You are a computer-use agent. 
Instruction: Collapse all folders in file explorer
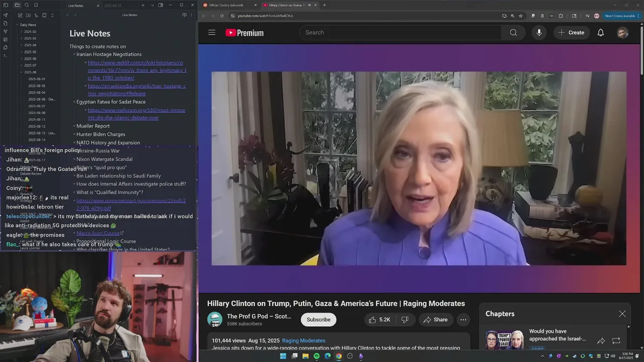(x=52, y=15)
